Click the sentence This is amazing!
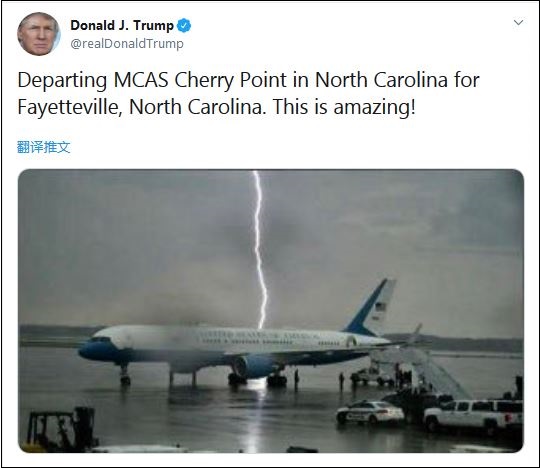 [x=344, y=107]
